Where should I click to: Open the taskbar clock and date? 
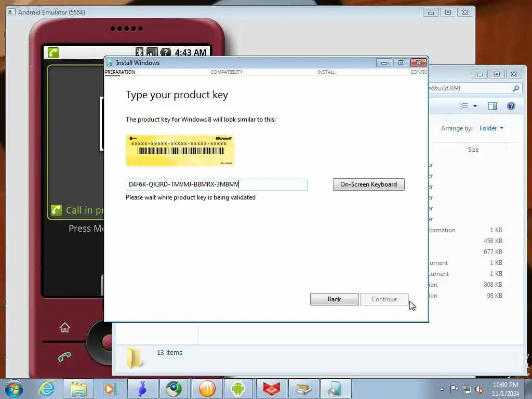pyautogui.click(x=506, y=389)
